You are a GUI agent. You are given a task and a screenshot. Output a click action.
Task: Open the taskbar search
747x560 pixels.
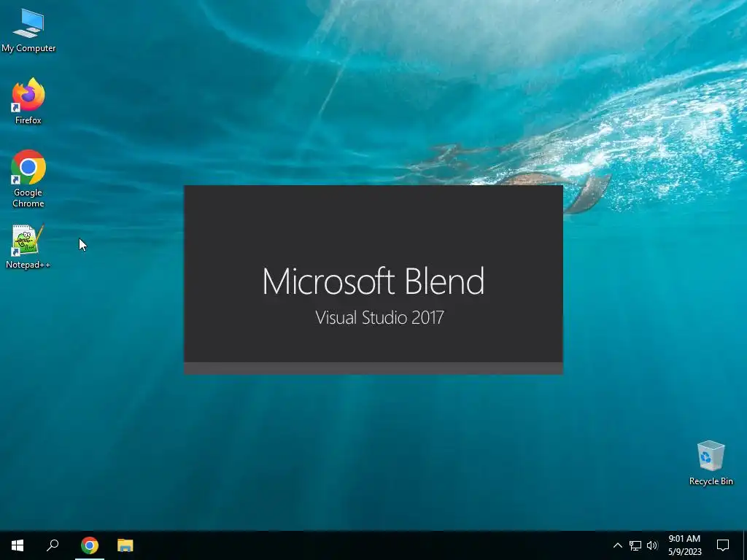pos(53,545)
